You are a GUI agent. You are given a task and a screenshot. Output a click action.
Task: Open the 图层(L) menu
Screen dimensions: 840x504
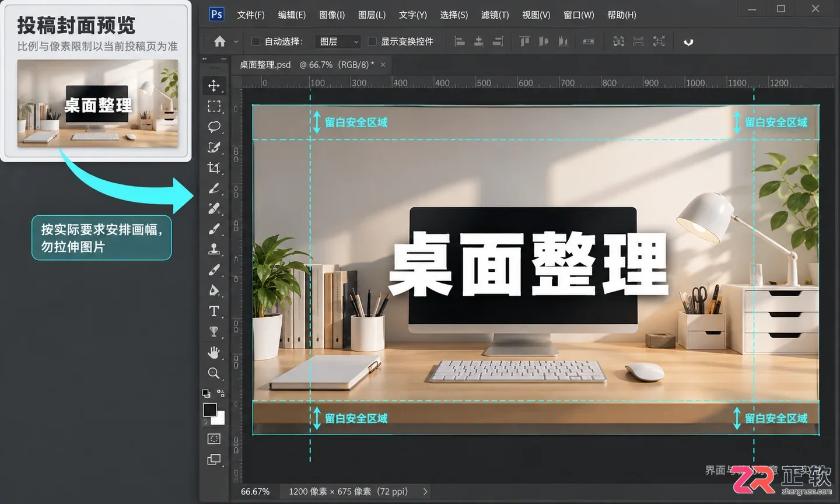pyautogui.click(x=372, y=15)
